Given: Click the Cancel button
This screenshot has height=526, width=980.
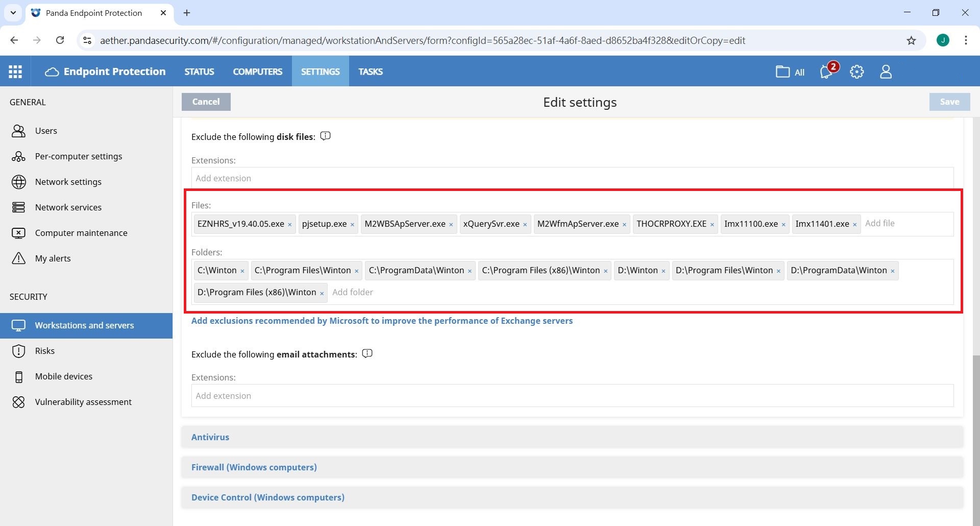Looking at the screenshot, I should [x=206, y=102].
